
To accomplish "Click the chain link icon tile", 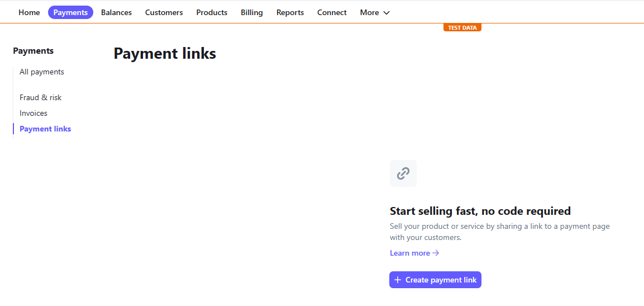I will pyautogui.click(x=403, y=173).
